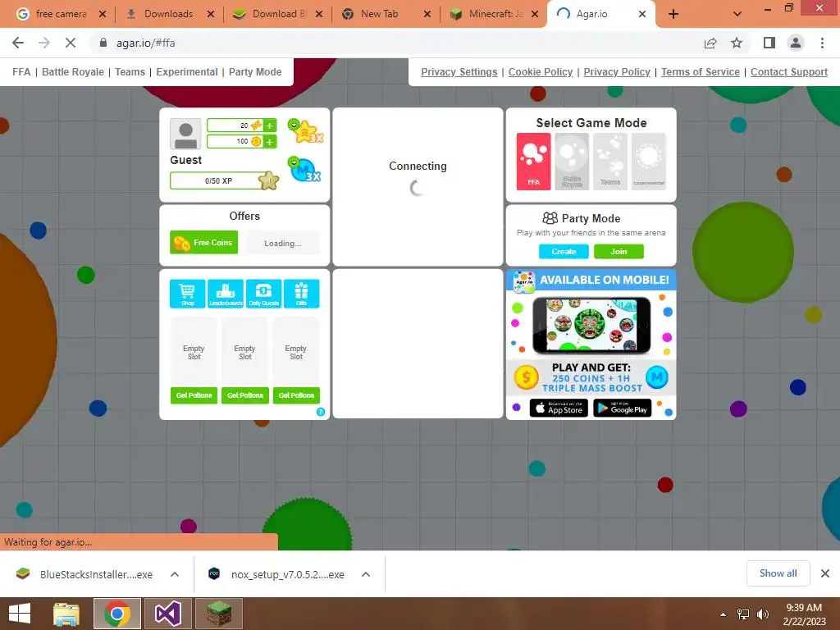
Task: Click the agar.io address bar
Action: point(396,43)
